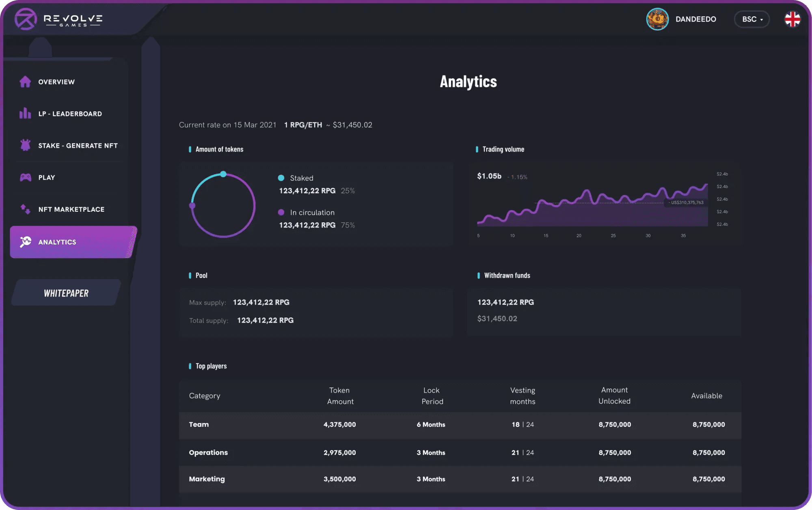This screenshot has height=510, width=812.
Task: Click the teal handle on the donut chart
Action: (223, 174)
